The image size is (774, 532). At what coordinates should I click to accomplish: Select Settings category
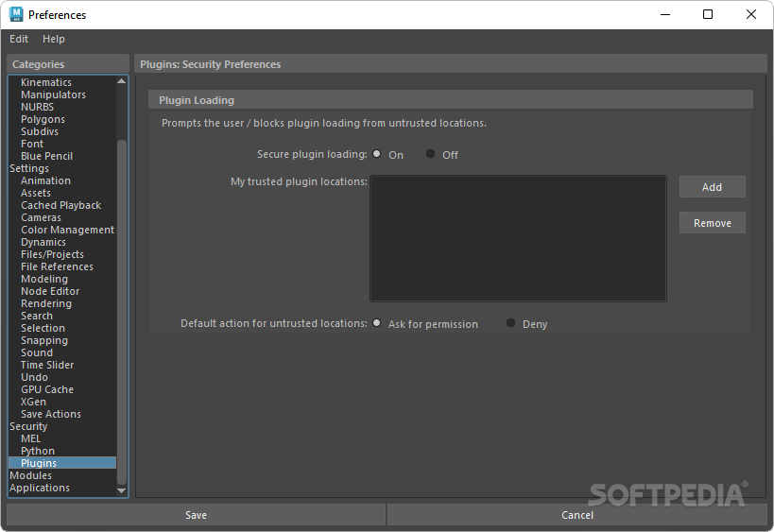pyautogui.click(x=29, y=169)
